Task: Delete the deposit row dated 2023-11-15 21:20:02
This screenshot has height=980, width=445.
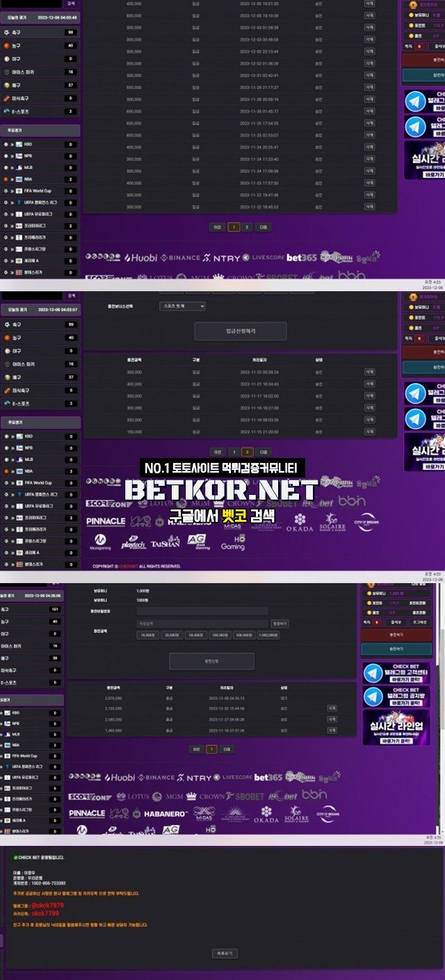Action: coord(369,431)
